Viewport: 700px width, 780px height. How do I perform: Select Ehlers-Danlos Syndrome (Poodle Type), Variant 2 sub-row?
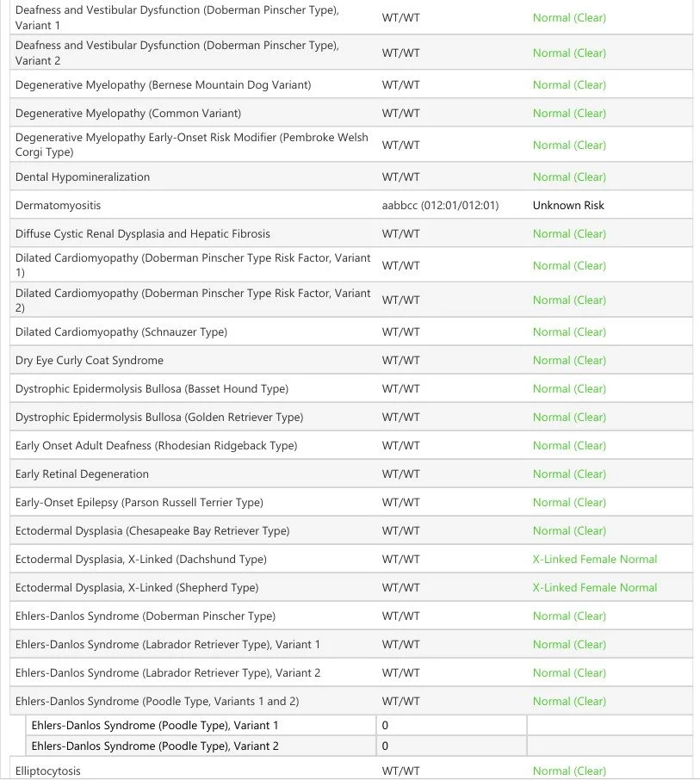click(x=359, y=746)
